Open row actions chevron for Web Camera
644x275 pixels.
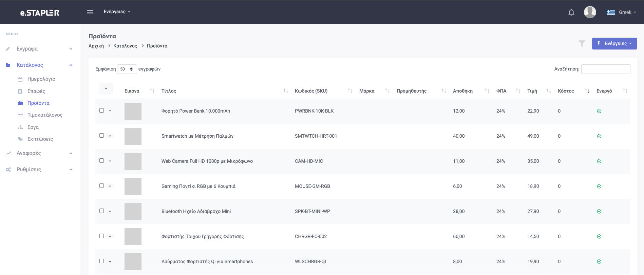110,161
